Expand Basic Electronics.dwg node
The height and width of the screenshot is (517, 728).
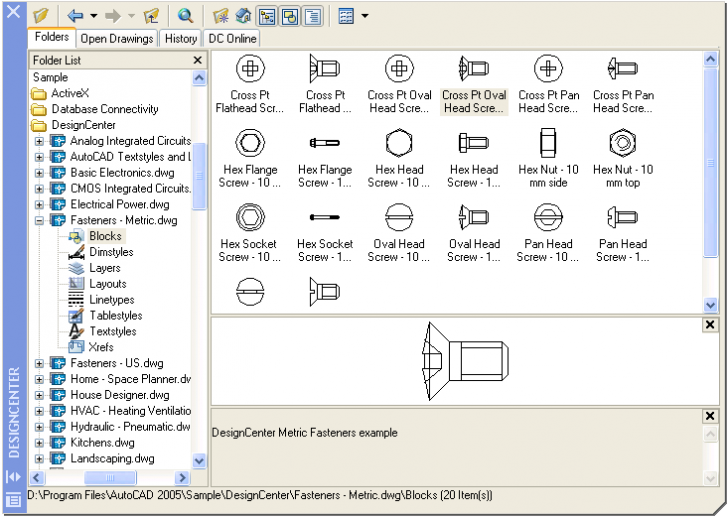39,173
